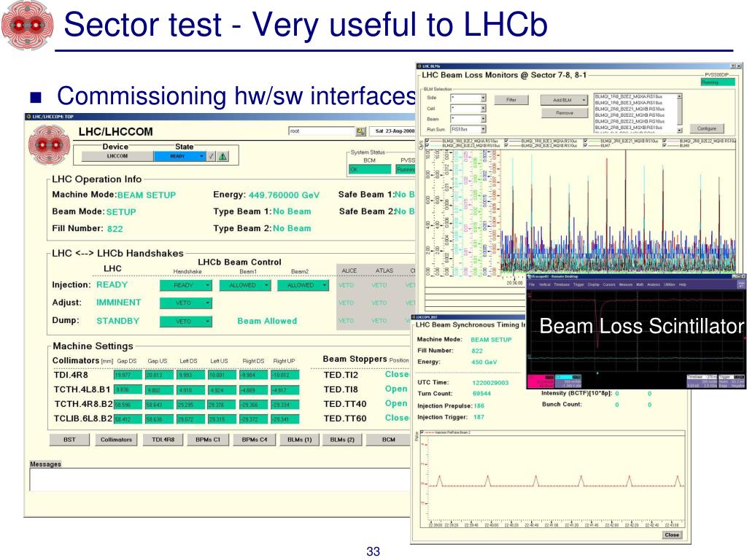Click the LHC/LHCCOM window title bar icon

point(28,116)
